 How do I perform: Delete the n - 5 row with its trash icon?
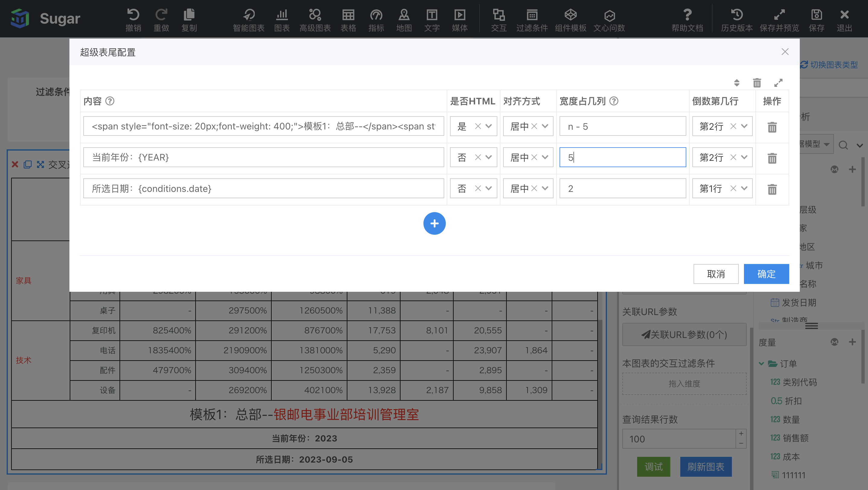pyautogui.click(x=772, y=127)
